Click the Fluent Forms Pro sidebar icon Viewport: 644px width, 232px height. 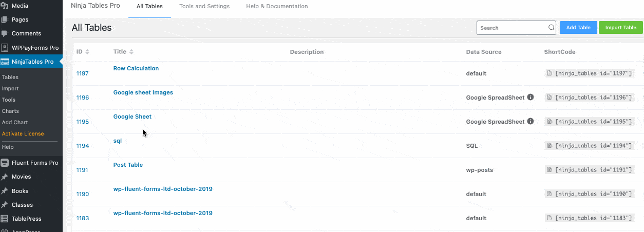(5, 163)
